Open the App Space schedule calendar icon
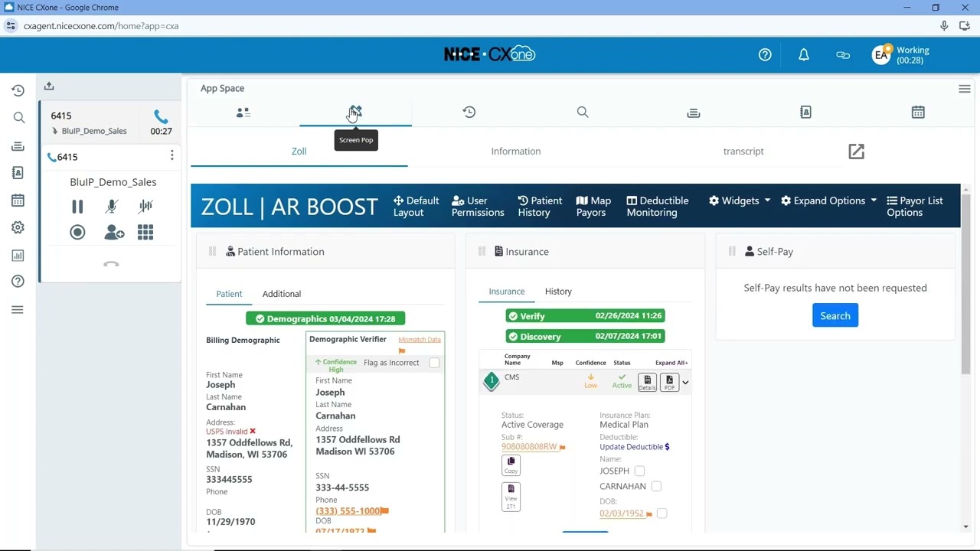 pos(918,112)
